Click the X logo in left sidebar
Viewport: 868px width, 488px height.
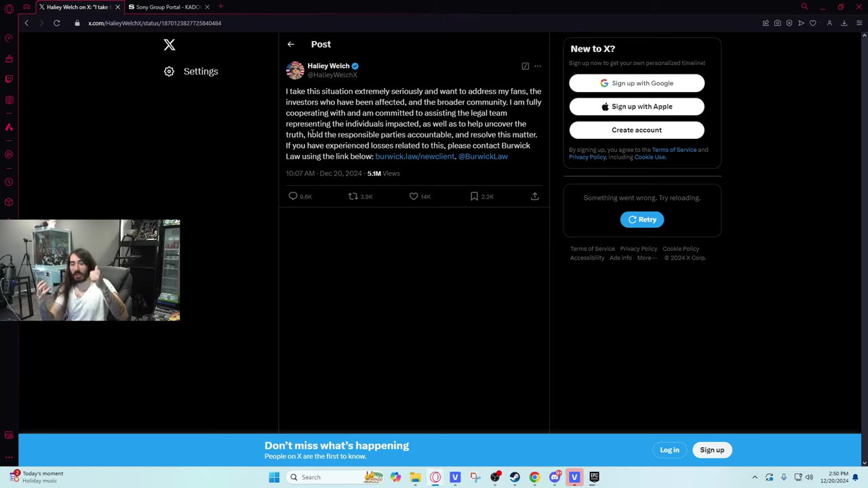tap(170, 45)
